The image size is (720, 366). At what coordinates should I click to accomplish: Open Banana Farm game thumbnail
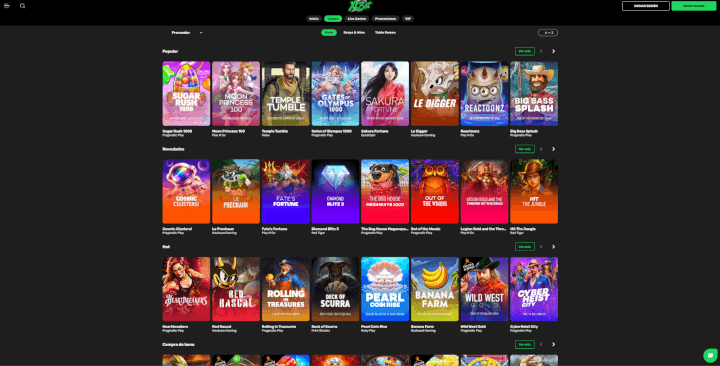click(x=435, y=289)
